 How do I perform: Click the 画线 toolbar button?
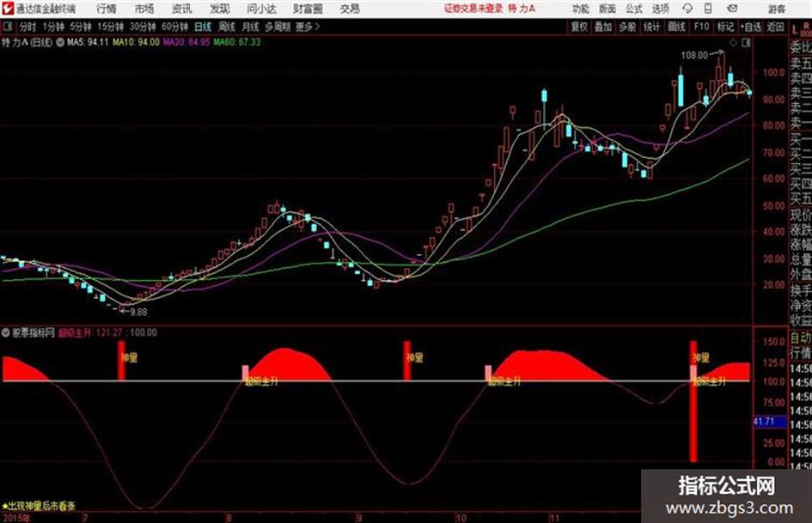676,27
